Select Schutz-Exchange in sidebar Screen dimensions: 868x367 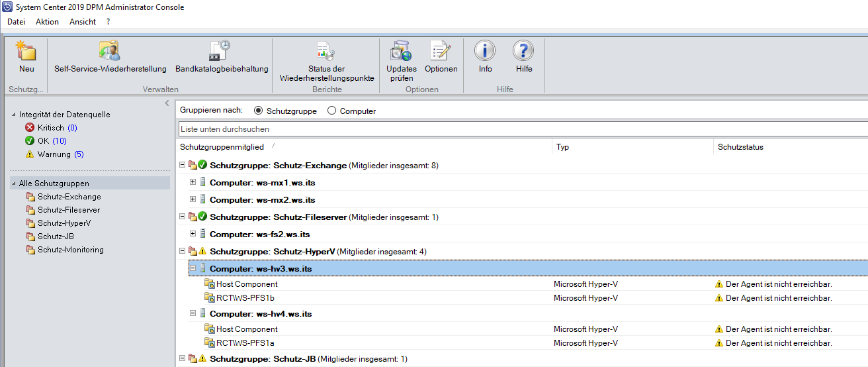tap(69, 197)
